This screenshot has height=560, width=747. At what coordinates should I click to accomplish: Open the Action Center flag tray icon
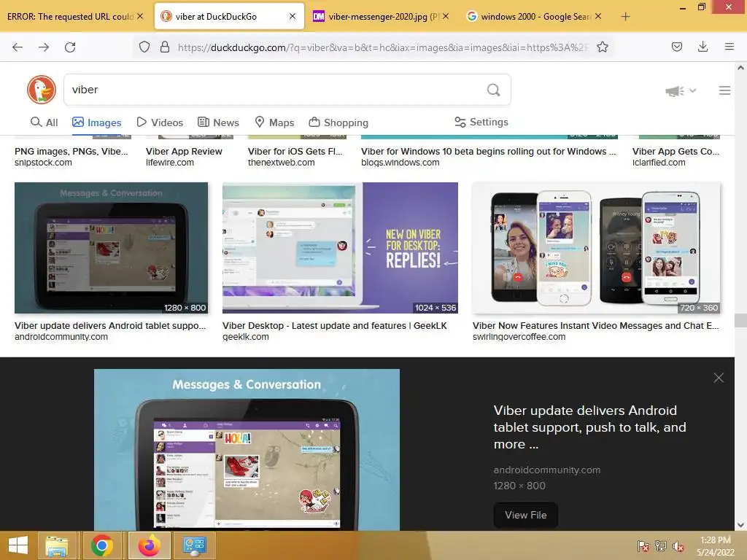tap(643, 545)
